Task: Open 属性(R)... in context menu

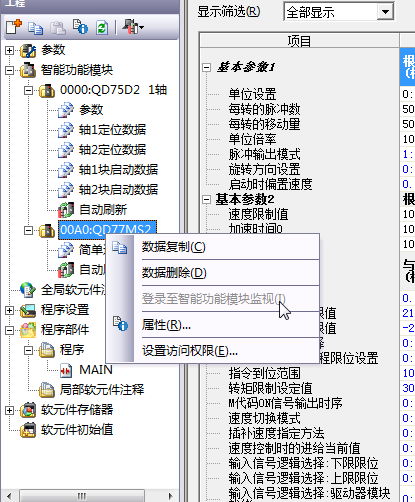Action: click(x=166, y=325)
